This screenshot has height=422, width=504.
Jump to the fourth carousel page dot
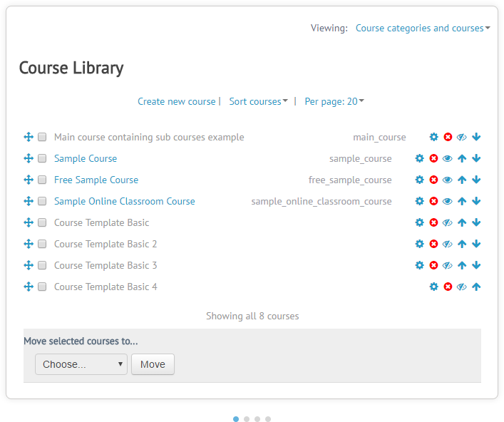point(268,419)
